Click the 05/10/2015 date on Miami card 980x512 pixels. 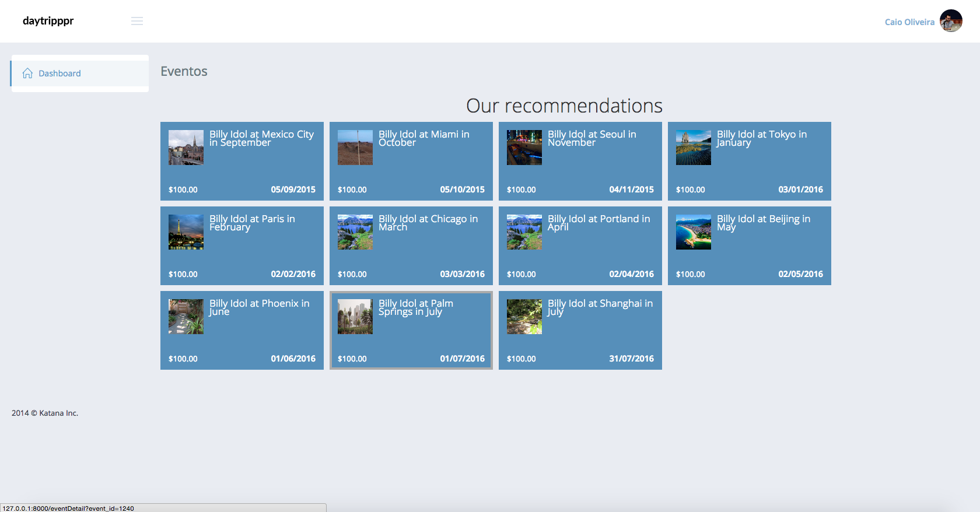[462, 190]
